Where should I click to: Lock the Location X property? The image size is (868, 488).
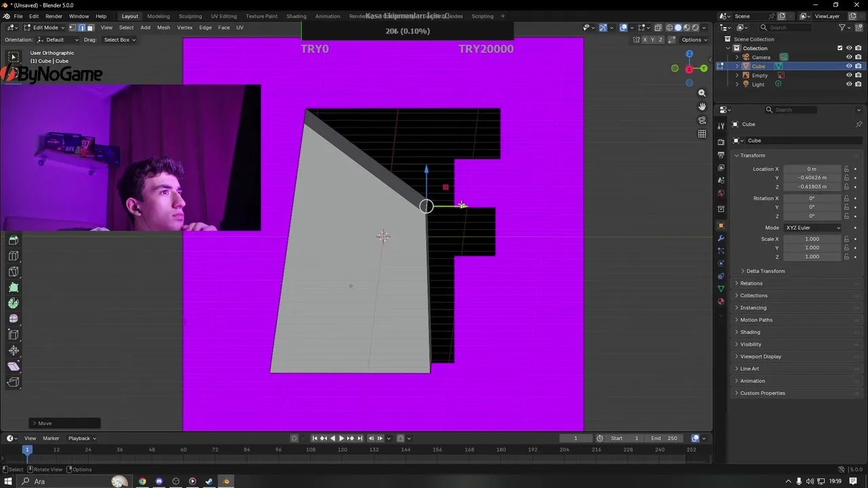pos(846,169)
